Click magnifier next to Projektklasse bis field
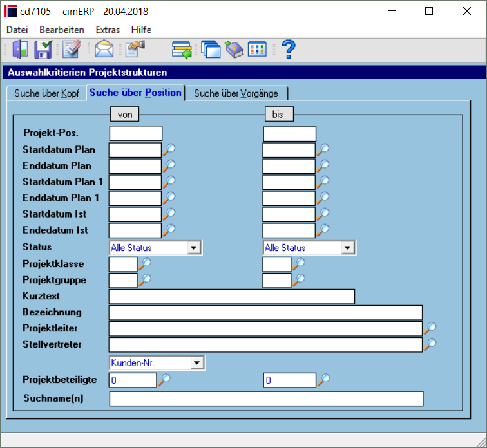The height and width of the screenshot is (448, 487). (x=299, y=264)
